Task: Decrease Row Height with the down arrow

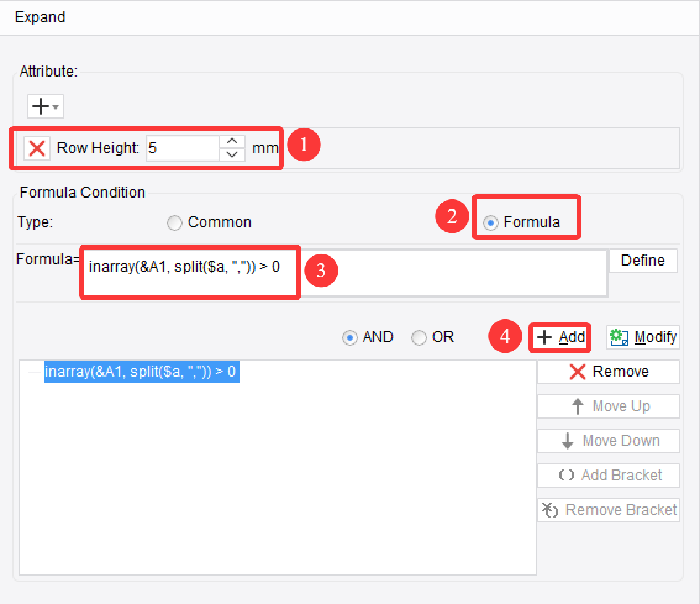Action: click(232, 153)
